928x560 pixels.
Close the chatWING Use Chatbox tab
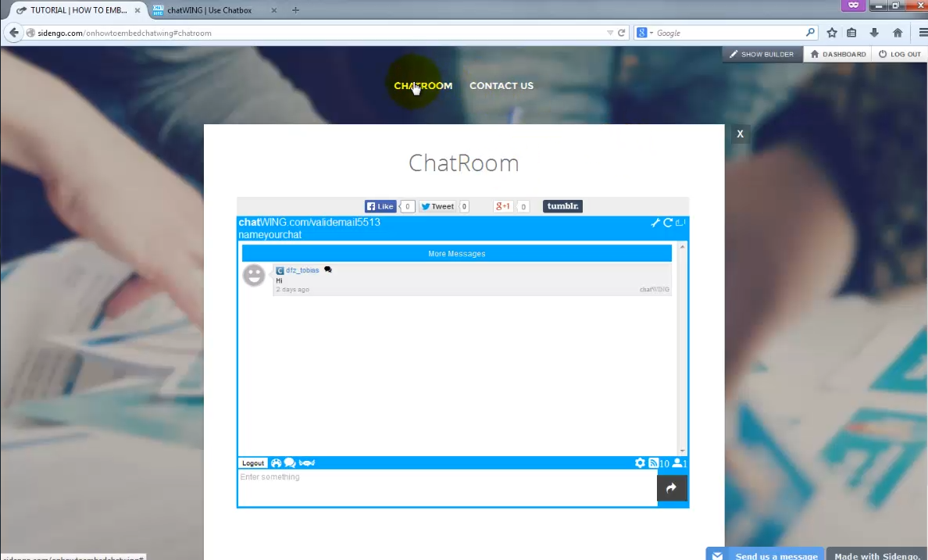click(x=273, y=10)
